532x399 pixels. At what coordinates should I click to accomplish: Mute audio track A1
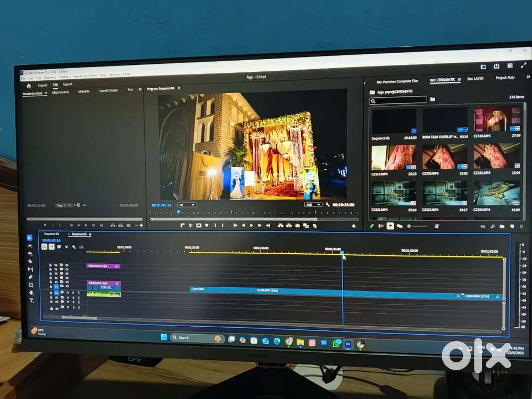pyautogui.click(x=68, y=293)
